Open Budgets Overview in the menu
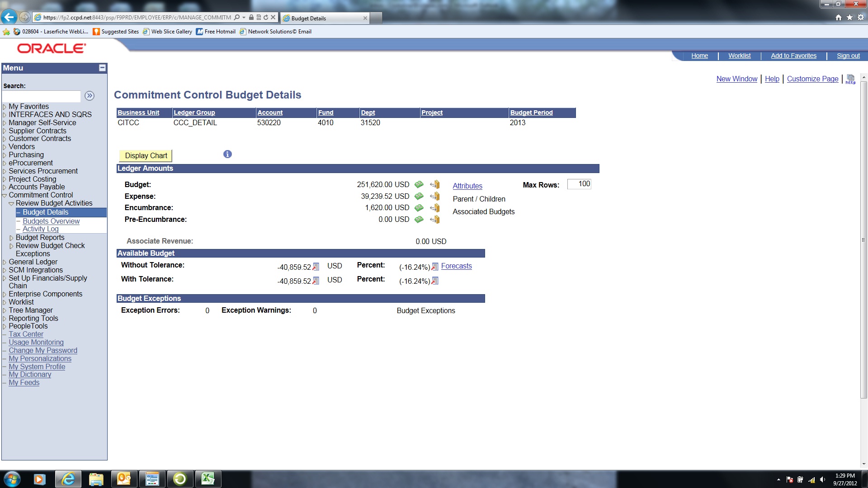868x488 pixels. click(51, 221)
